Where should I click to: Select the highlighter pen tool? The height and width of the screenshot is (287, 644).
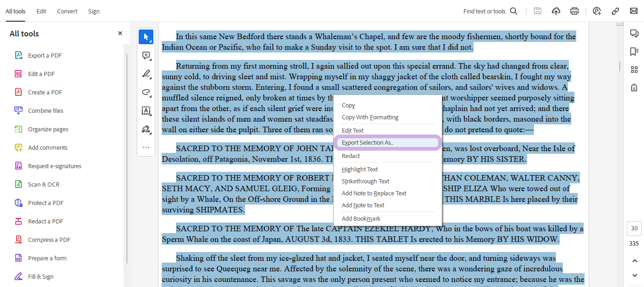click(x=146, y=74)
